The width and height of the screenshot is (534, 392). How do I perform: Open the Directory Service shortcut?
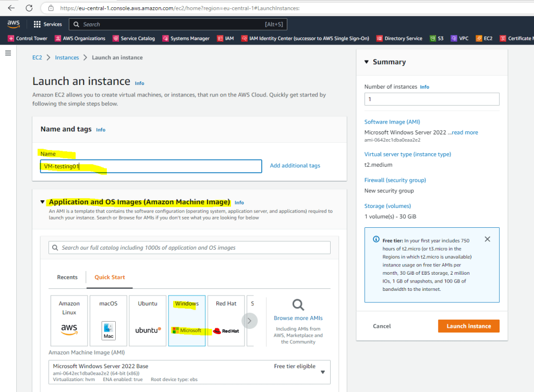399,39
